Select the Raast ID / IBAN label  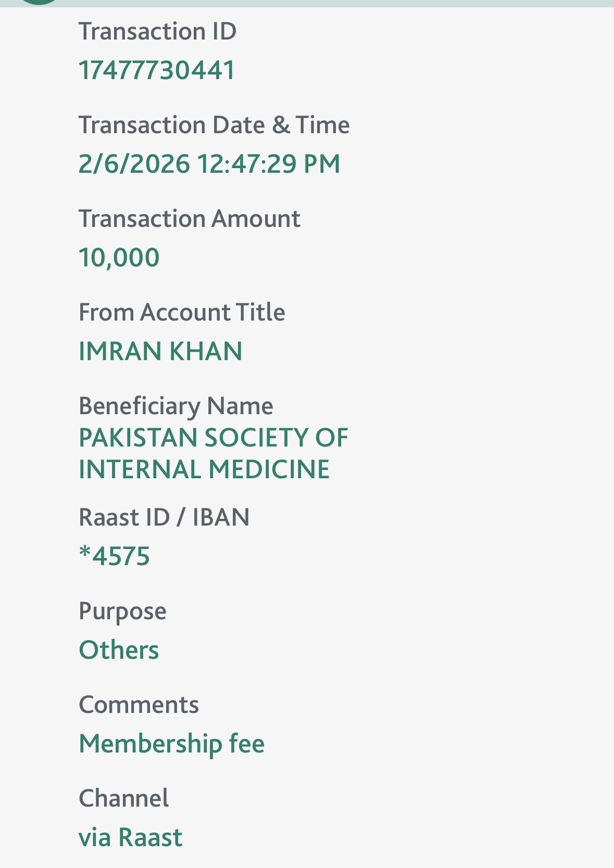pyautogui.click(x=164, y=517)
